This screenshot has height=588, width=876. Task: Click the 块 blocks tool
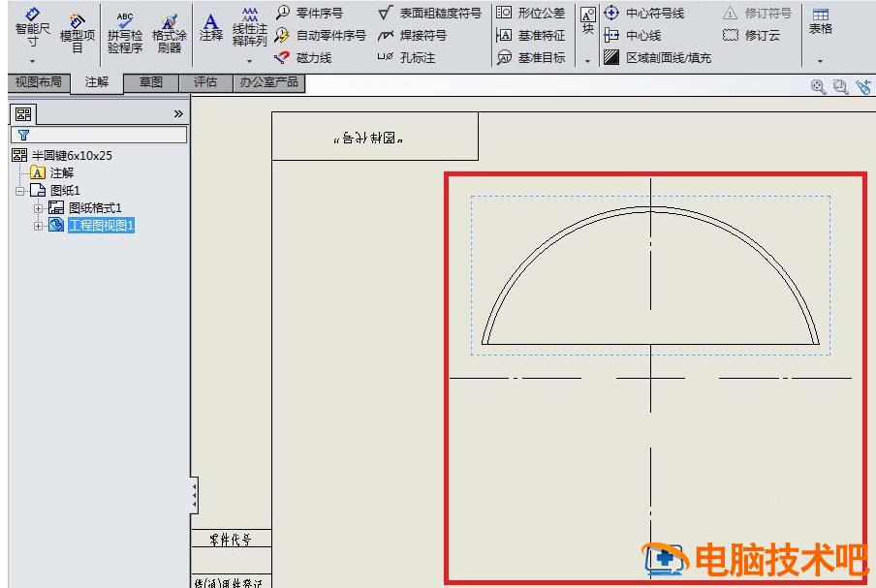pos(588,21)
